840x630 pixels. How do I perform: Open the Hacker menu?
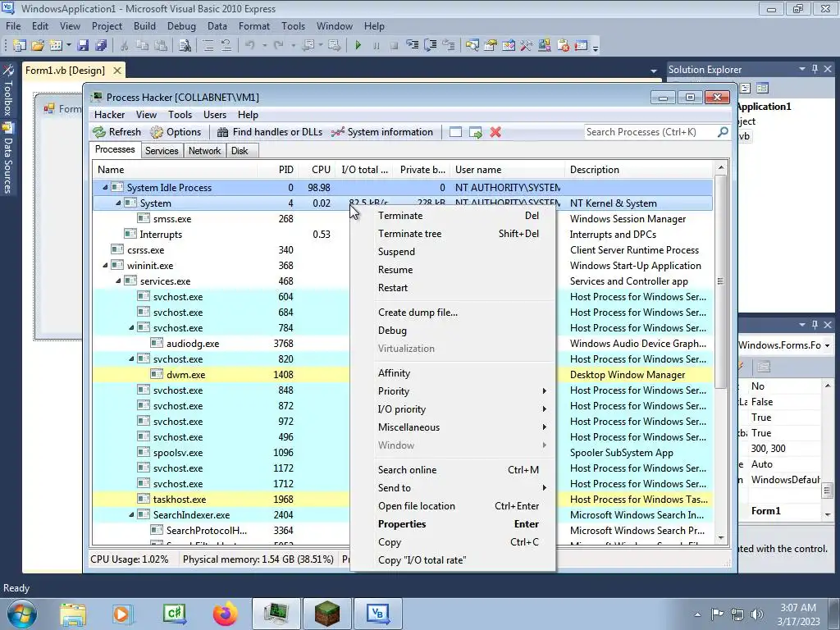109,115
